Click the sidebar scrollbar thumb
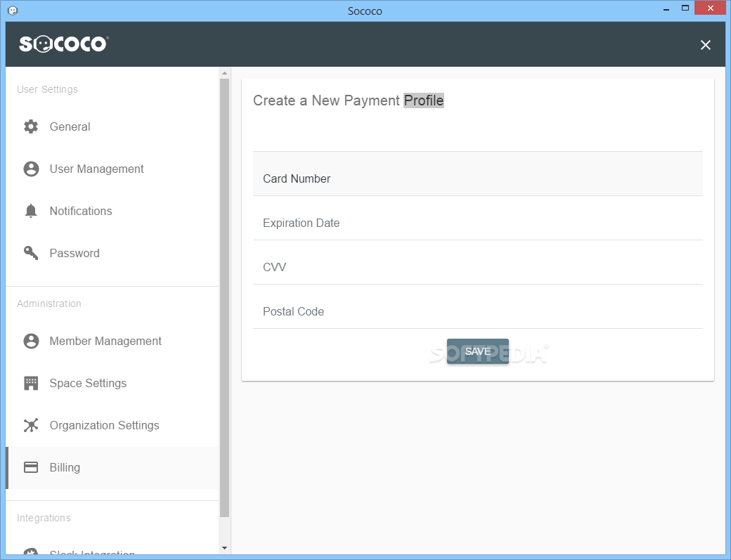This screenshot has width=731, height=560. click(224, 298)
